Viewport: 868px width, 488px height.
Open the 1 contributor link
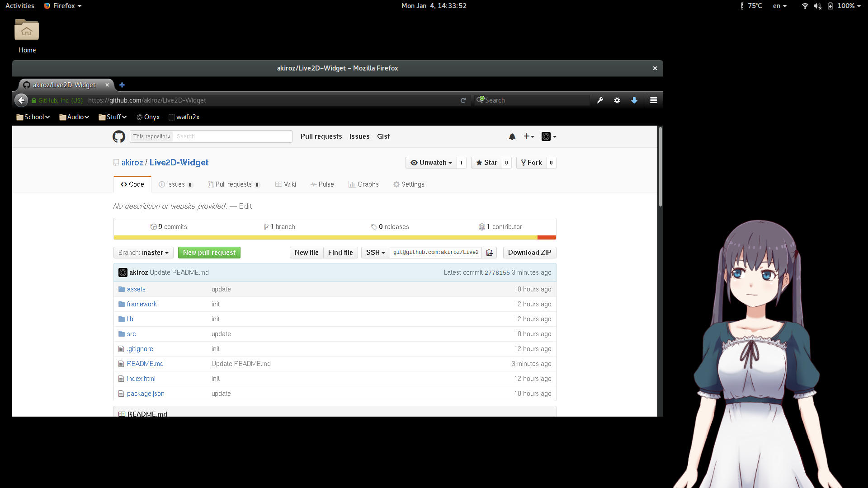500,227
